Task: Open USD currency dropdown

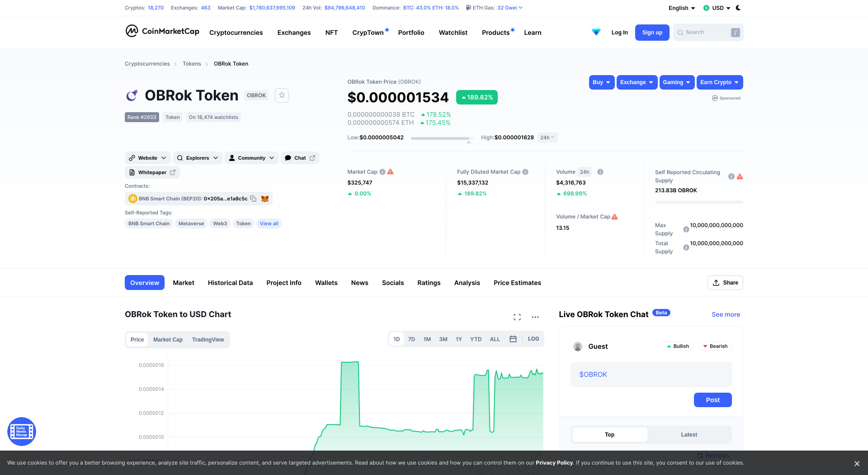Action: pos(717,8)
